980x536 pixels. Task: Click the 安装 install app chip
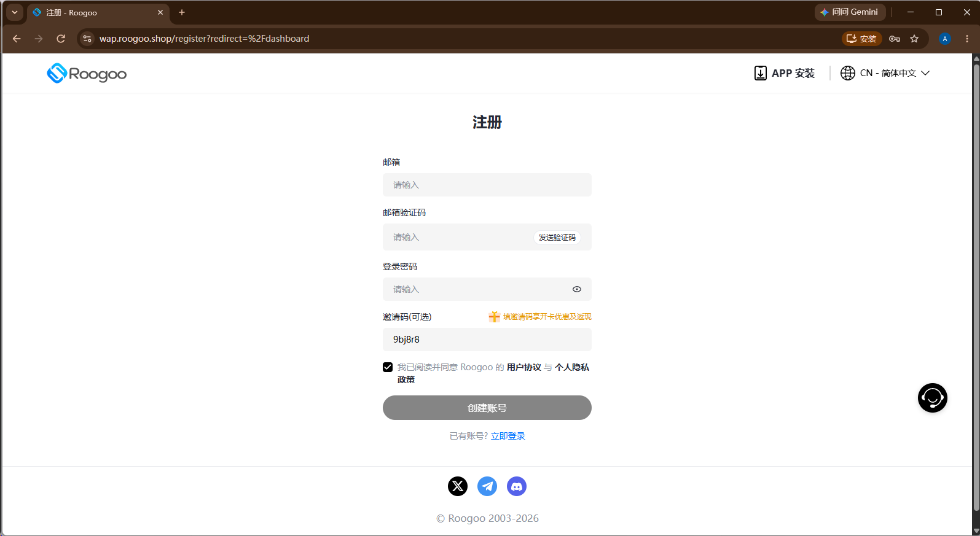click(x=862, y=39)
